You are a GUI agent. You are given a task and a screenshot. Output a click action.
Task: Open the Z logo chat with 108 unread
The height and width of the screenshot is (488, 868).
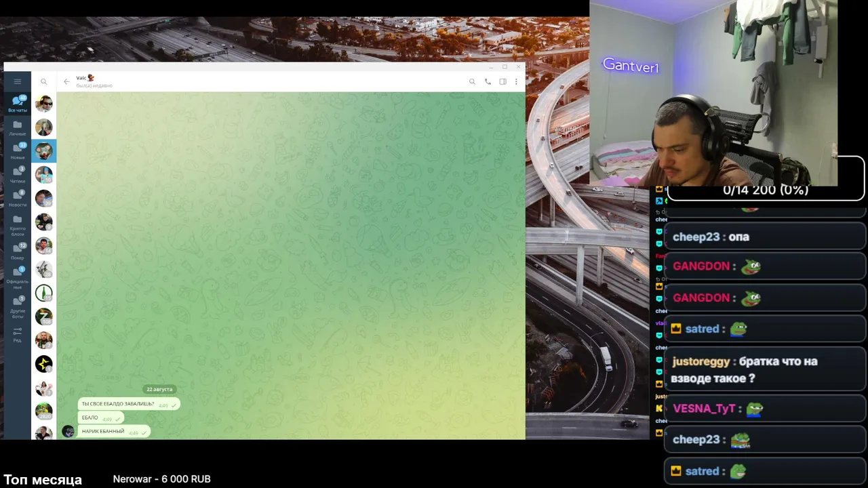click(44, 317)
